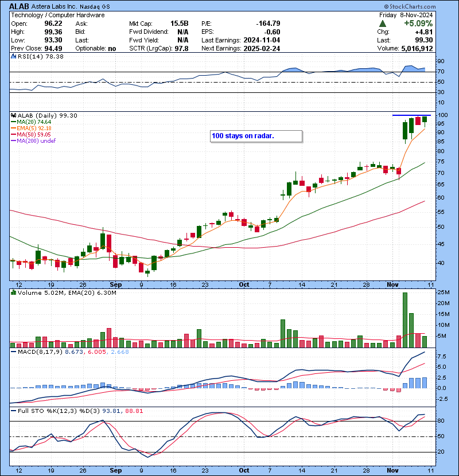Click the Technology / Computer Hardware sector label
The width and height of the screenshot is (459, 476).
58,15
